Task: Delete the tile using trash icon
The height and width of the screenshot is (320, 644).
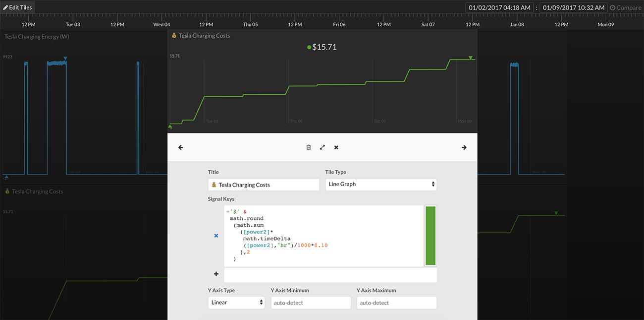Action: coord(309,147)
